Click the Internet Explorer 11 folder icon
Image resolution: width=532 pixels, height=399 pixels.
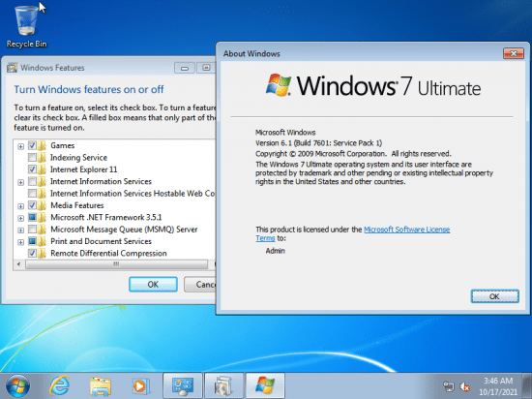[x=42, y=169]
